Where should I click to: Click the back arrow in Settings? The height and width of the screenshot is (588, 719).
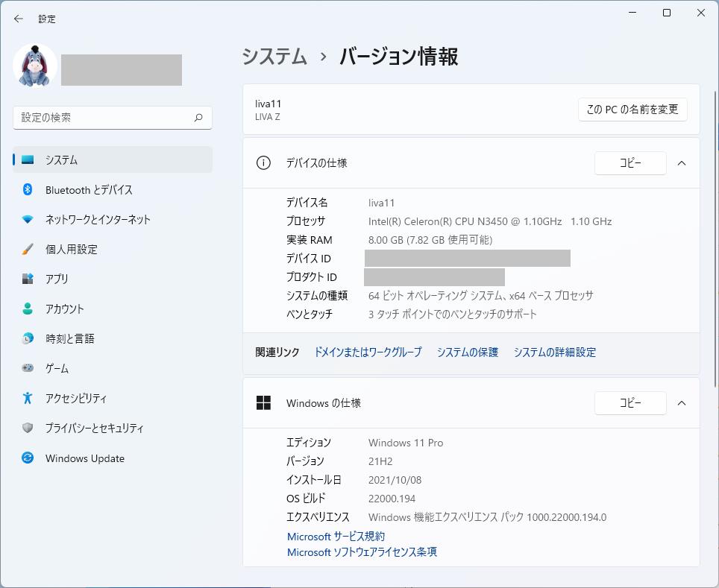click(19, 19)
